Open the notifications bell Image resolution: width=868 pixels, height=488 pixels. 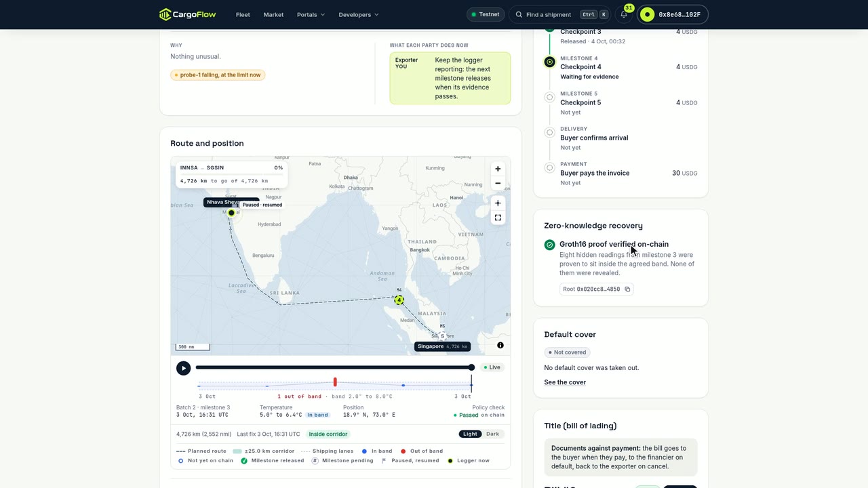[x=624, y=14]
